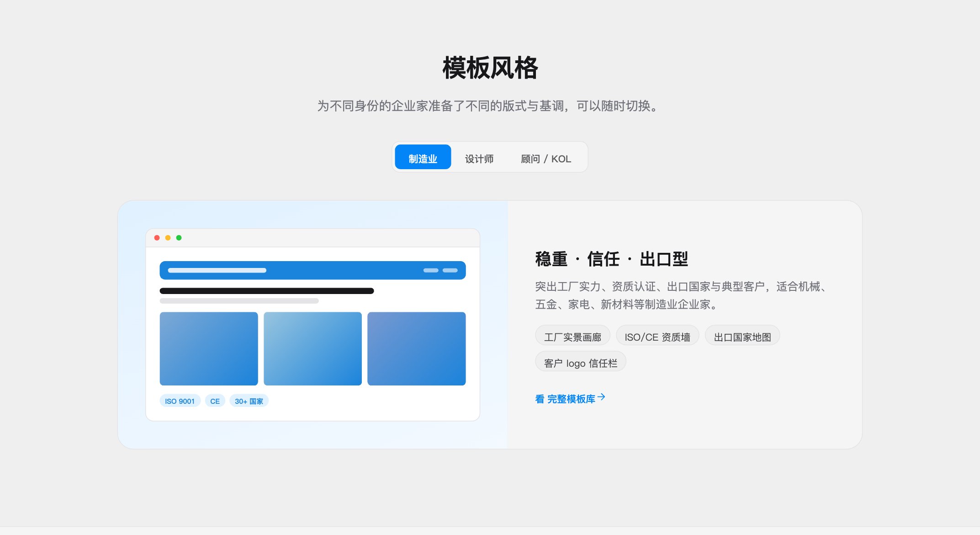This screenshot has width=980, height=535.
Task: Click the 出口国家地图 tag
Action: coord(742,336)
